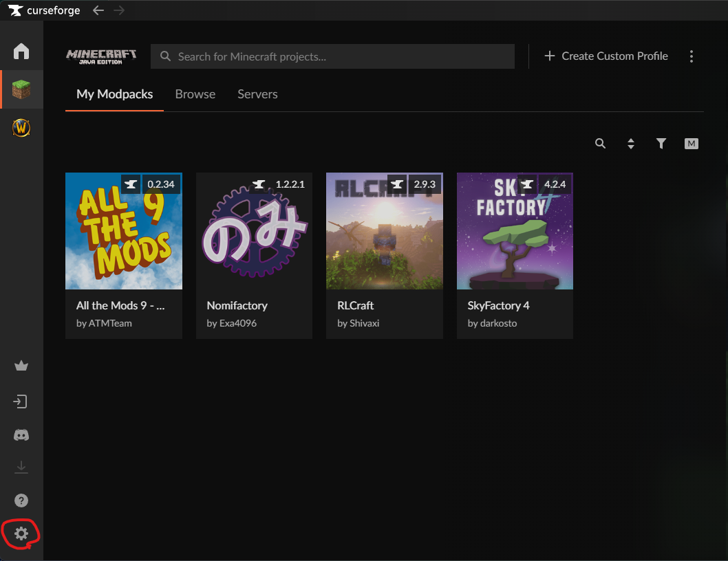This screenshot has height=561, width=728.
Task: Switch to the Browse tab
Action: tap(195, 94)
